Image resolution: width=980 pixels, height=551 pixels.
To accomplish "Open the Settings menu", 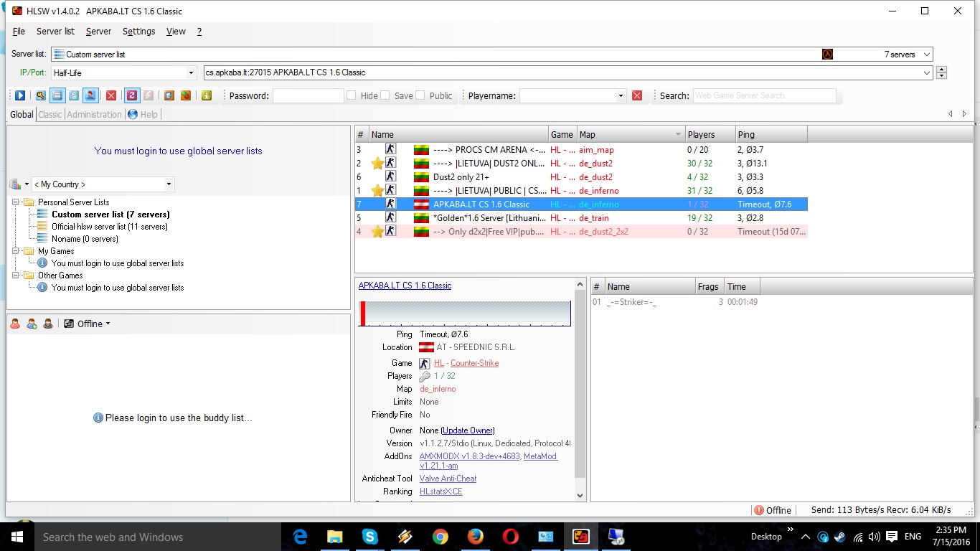I will tap(138, 32).
